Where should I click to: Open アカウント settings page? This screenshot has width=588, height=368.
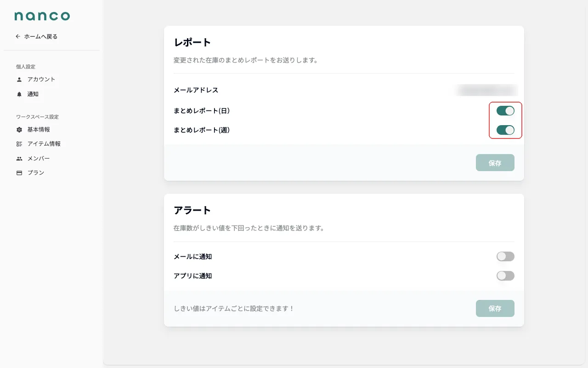coord(41,80)
